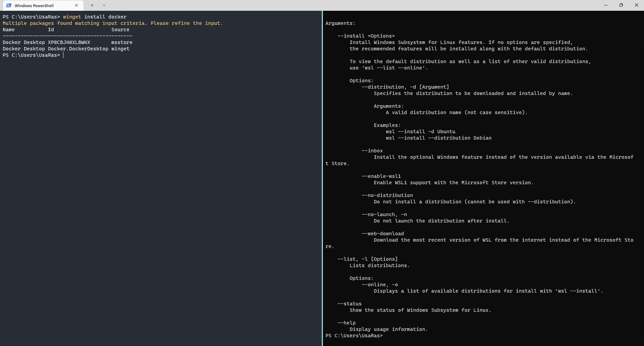This screenshot has width=644, height=346.
Task: Close the Windows PowerShell tab
Action: [x=77, y=6]
